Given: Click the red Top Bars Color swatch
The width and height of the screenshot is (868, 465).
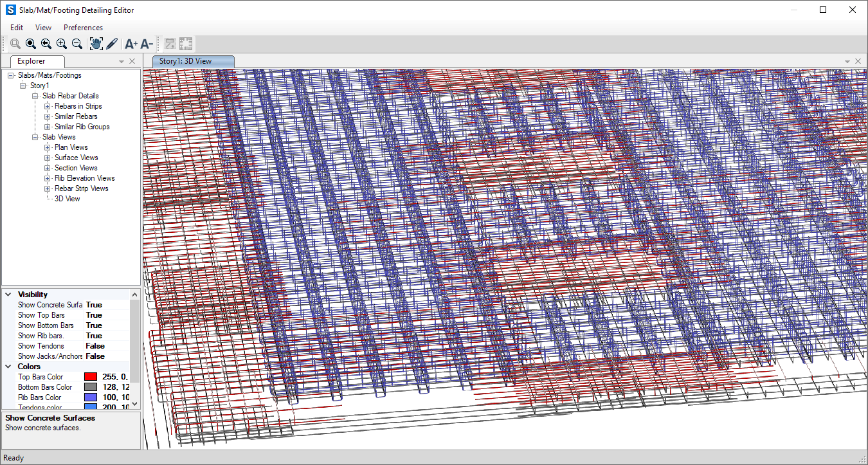Looking at the screenshot, I should coord(91,377).
